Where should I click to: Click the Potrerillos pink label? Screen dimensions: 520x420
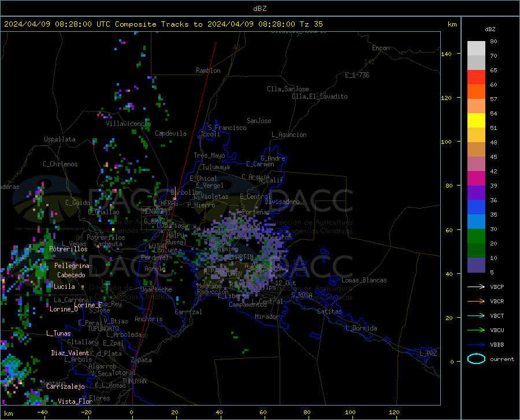tap(68, 249)
